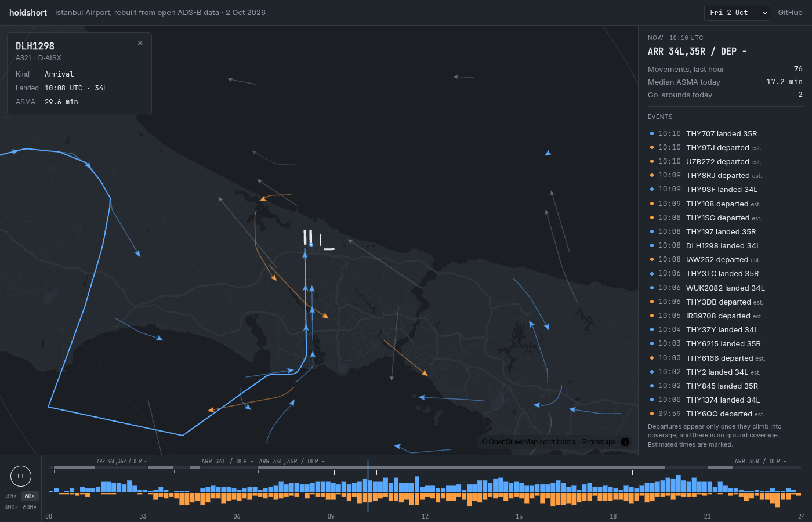
Task: Open OpenStreetMap contributors attribution link
Action: pyautogui.click(x=532, y=442)
